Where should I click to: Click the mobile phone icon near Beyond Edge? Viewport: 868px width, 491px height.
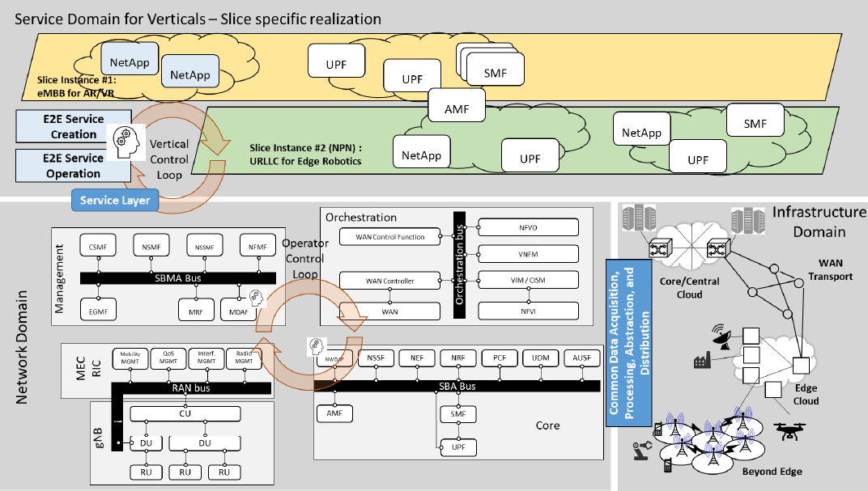tap(666, 467)
